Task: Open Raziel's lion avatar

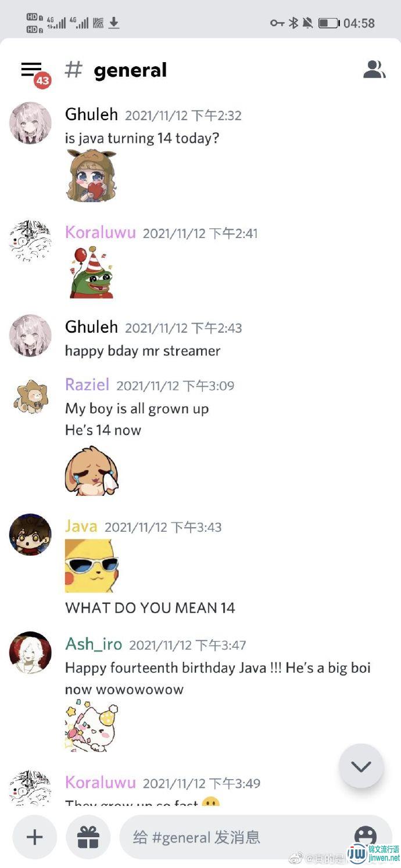Action: point(30,397)
